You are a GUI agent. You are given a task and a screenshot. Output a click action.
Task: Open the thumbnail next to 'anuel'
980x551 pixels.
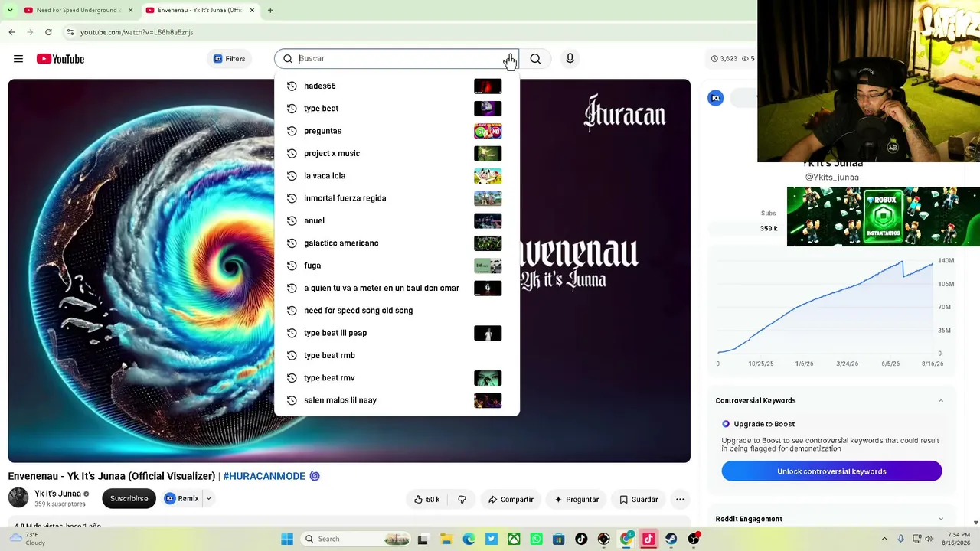[488, 220]
